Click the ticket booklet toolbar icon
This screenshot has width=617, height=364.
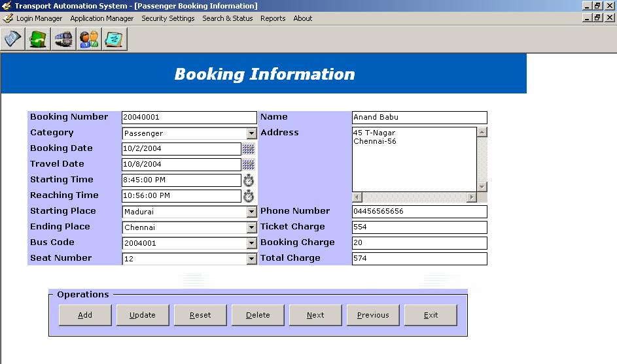(12, 39)
